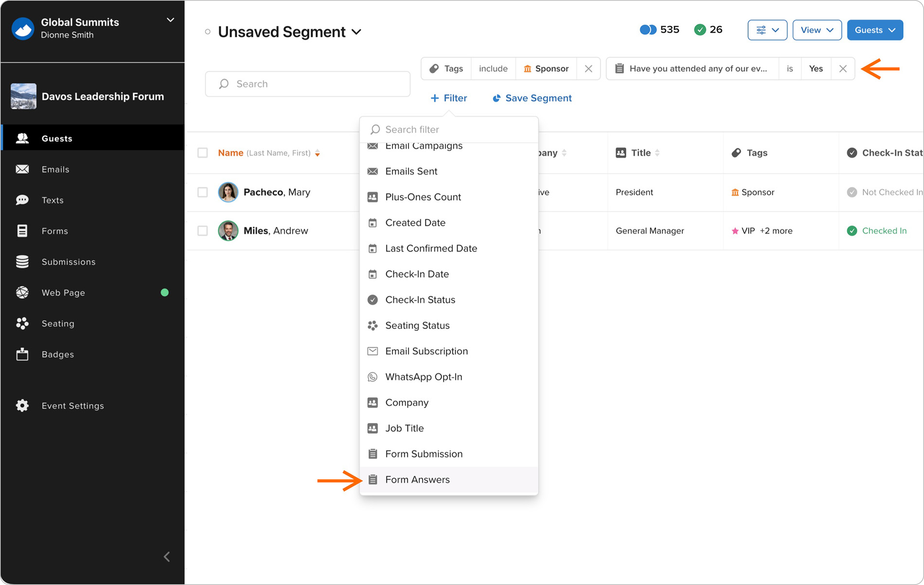Choose Created Date filter

point(449,223)
